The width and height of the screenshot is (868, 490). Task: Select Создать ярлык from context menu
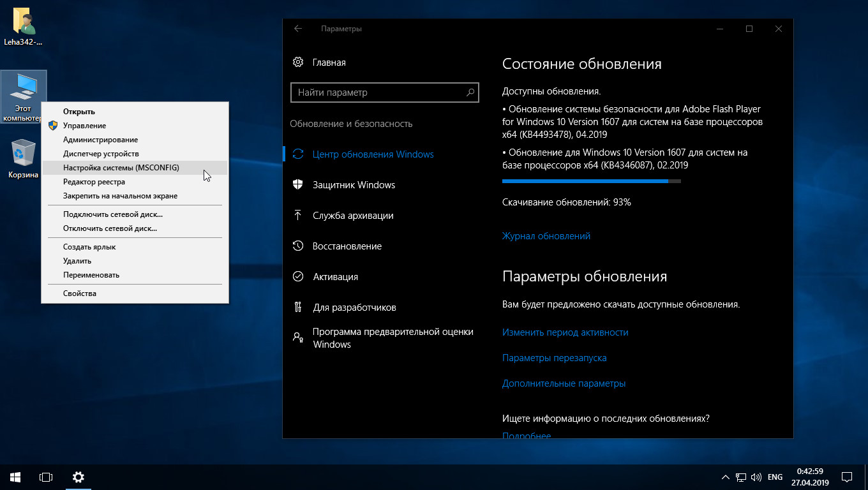click(x=135, y=247)
